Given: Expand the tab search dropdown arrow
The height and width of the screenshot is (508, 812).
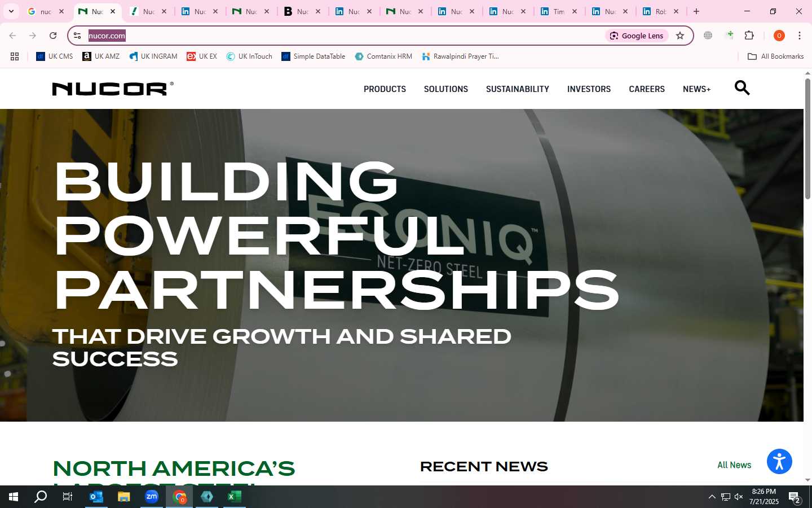Looking at the screenshot, I should coord(11,11).
